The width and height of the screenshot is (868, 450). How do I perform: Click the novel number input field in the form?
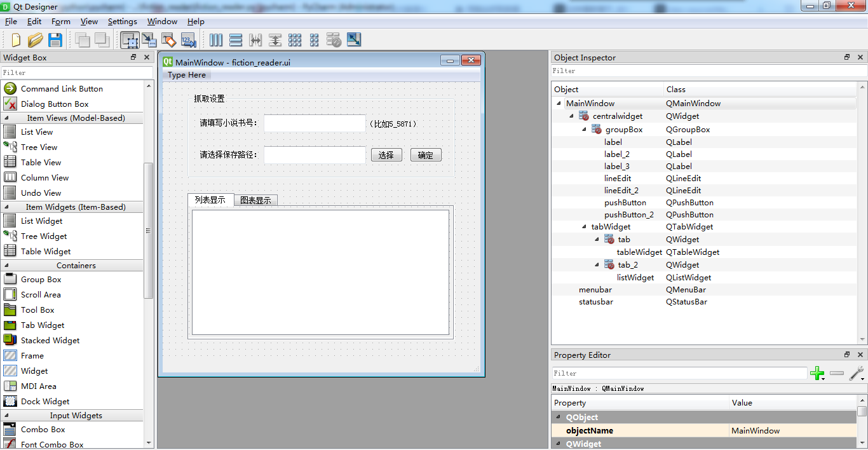click(315, 123)
